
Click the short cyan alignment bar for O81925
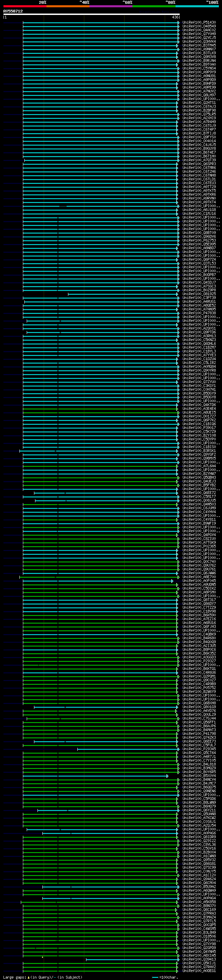coord(123,294)
